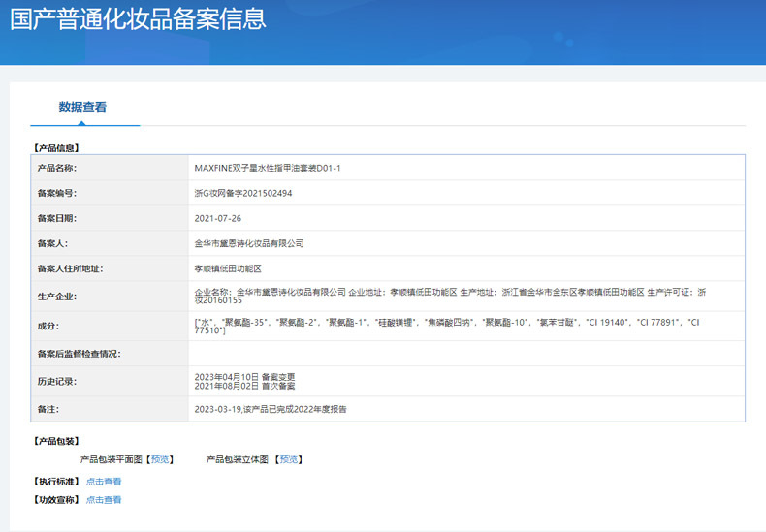The width and height of the screenshot is (766, 532).
Task: Click the 历史记录 row label
Action: tap(56, 381)
